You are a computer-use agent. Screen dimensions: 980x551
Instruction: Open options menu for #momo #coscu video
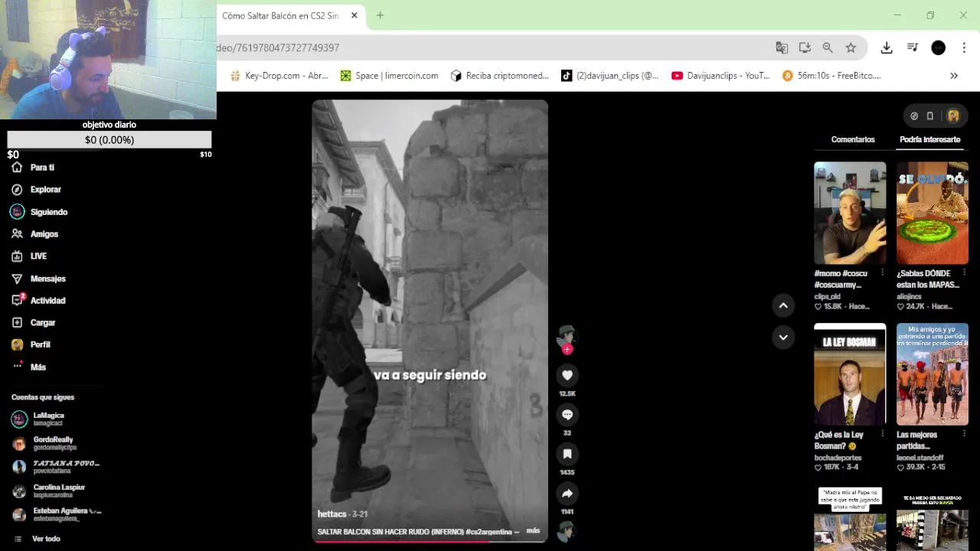pos(882,273)
